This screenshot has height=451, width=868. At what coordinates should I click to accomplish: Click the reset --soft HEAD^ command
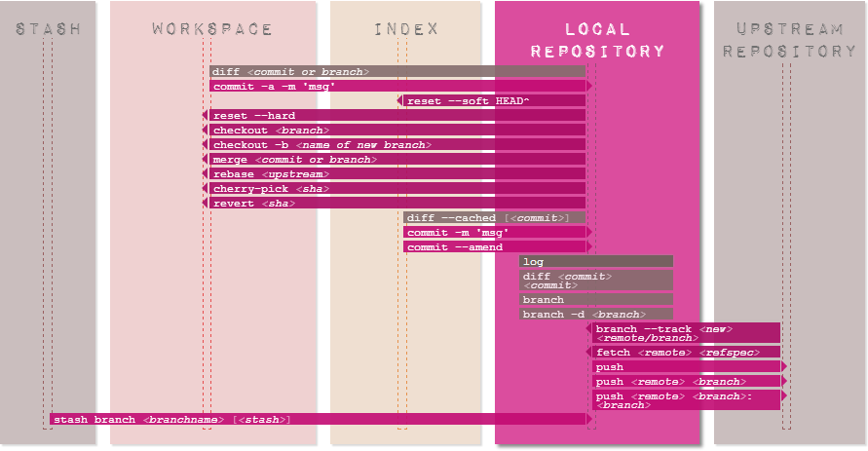click(493, 101)
